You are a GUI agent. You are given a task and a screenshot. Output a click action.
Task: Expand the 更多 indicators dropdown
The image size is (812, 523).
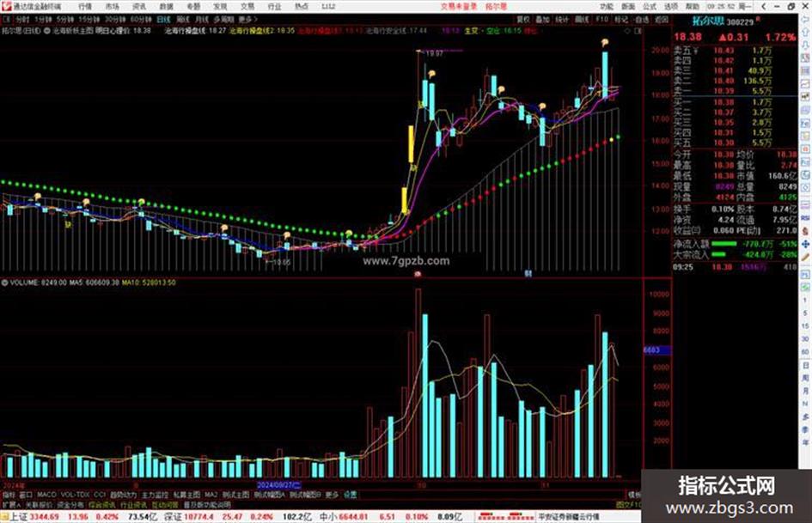[332, 495]
